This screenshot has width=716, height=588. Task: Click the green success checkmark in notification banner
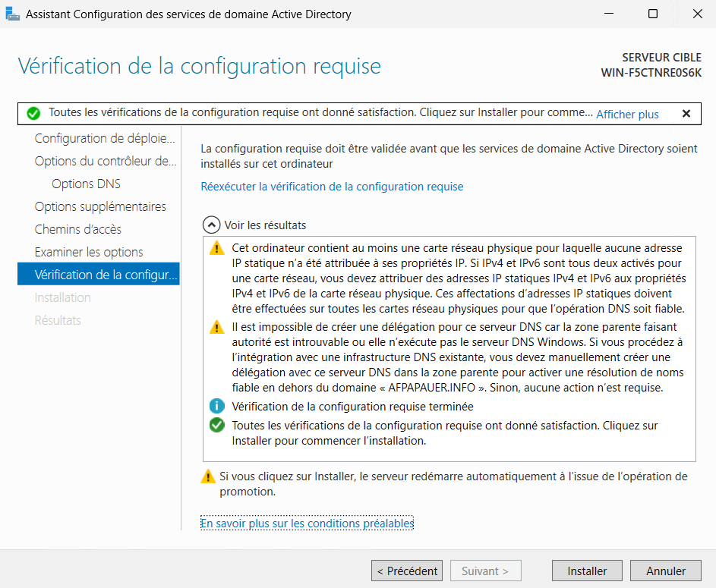click(x=33, y=113)
